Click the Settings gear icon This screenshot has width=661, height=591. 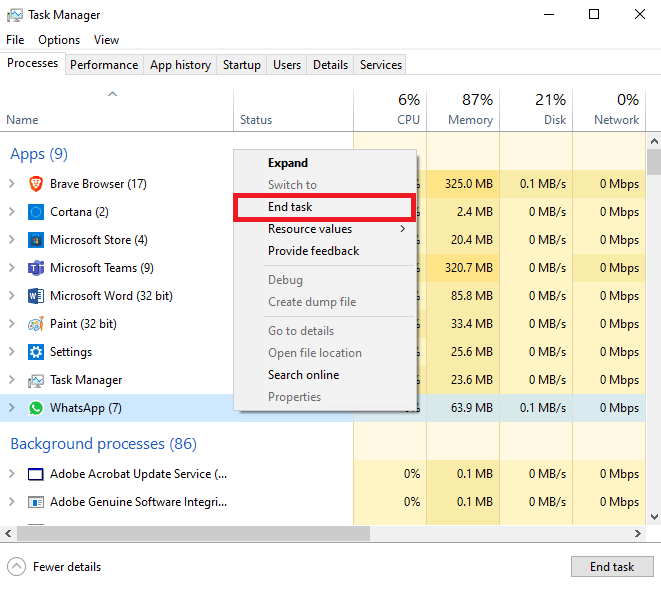(x=36, y=352)
